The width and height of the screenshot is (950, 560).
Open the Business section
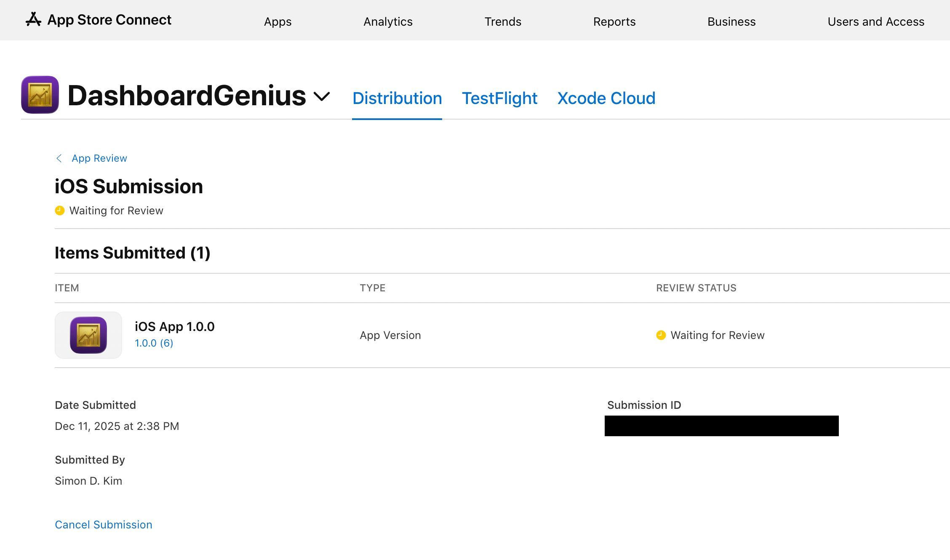pyautogui.click(x=731, y=21)
